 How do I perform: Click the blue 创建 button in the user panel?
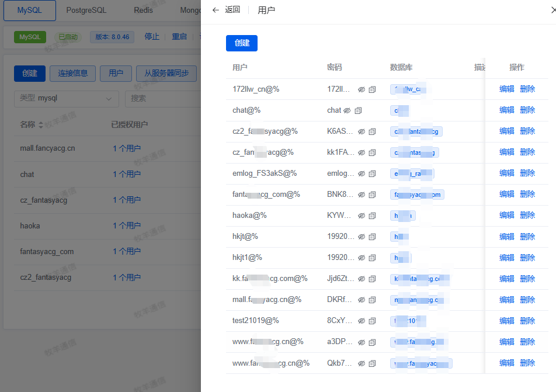point(242,43)
